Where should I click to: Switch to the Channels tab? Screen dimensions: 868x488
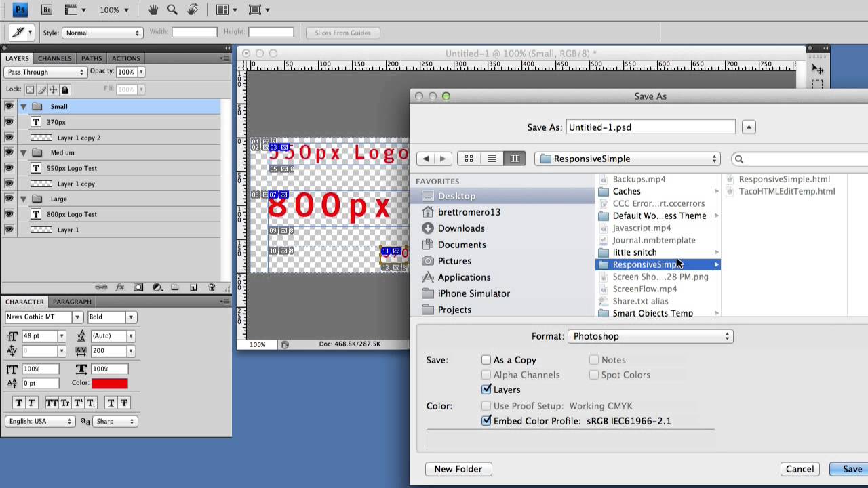(55, 58)
